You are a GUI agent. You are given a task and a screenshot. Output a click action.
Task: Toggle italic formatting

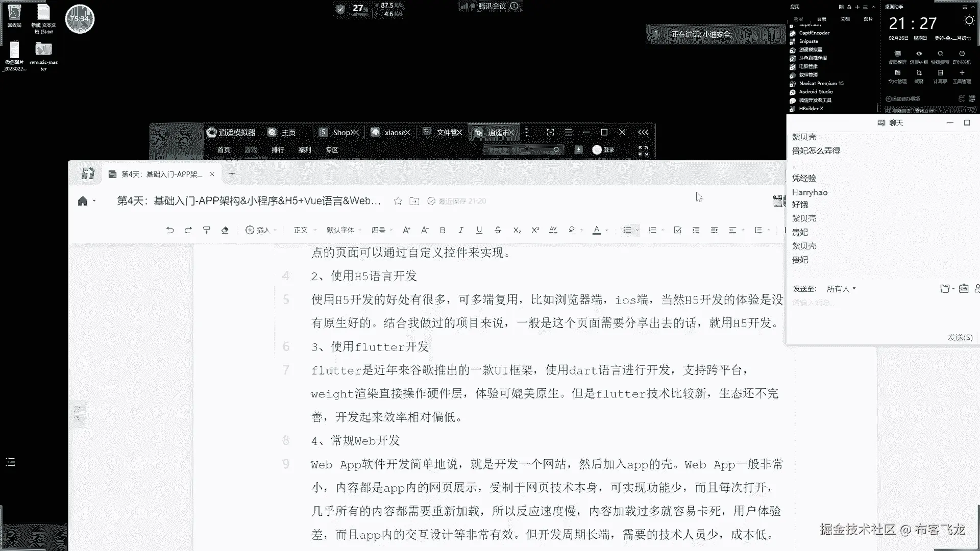click(461, 230)
